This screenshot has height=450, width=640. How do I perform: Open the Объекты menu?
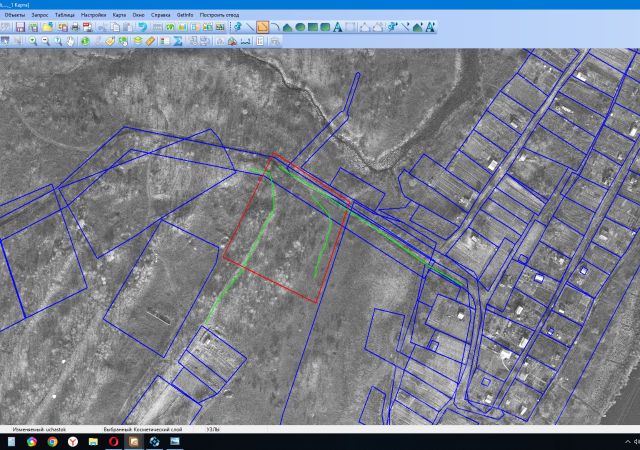pos(14,15)
